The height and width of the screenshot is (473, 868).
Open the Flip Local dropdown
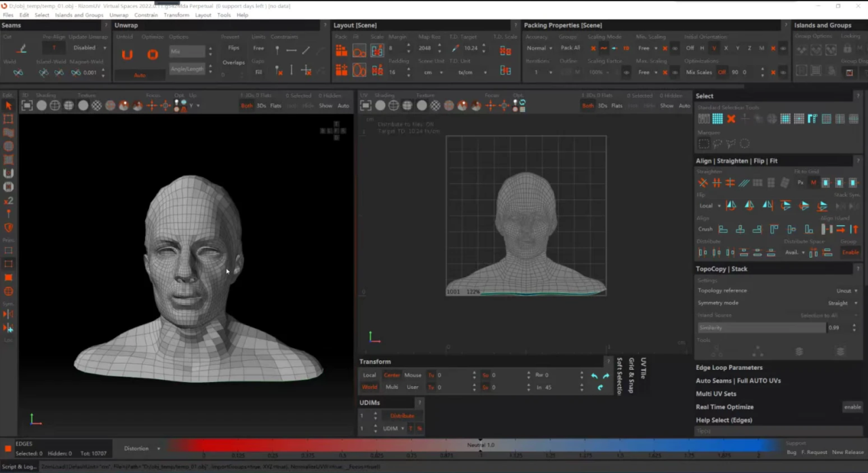pos(710,206)
